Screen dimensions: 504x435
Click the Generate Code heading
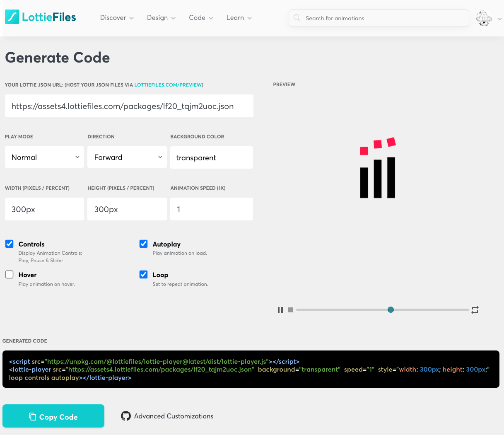coord(58,58)
